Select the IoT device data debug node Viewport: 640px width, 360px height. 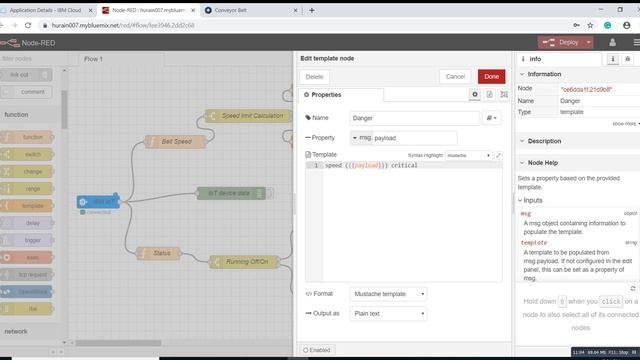(231, 193)
